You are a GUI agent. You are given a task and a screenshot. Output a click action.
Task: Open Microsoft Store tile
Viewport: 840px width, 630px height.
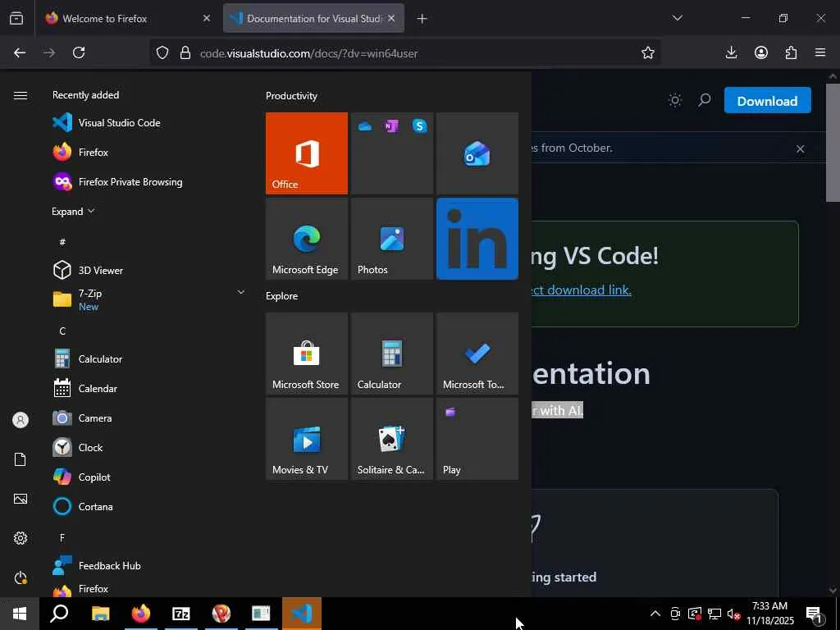tap(307, 354)
